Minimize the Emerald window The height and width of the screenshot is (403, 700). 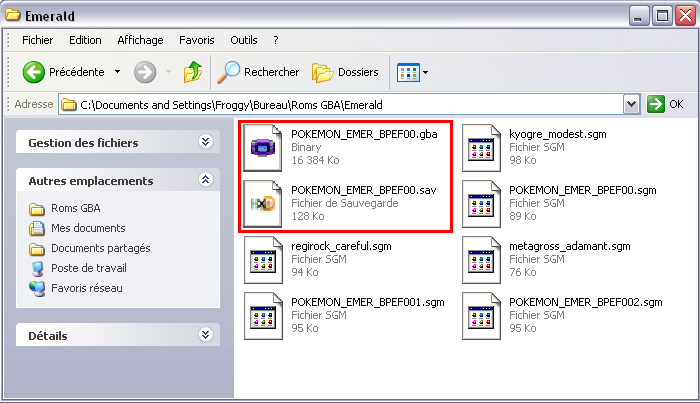point(639,16)
